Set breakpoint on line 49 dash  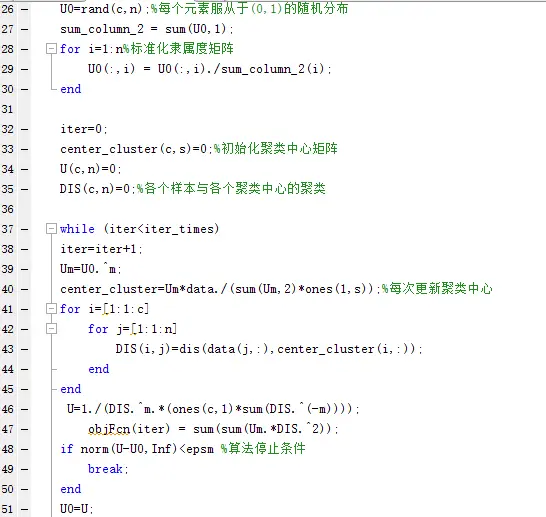click(x=24, y=469)
